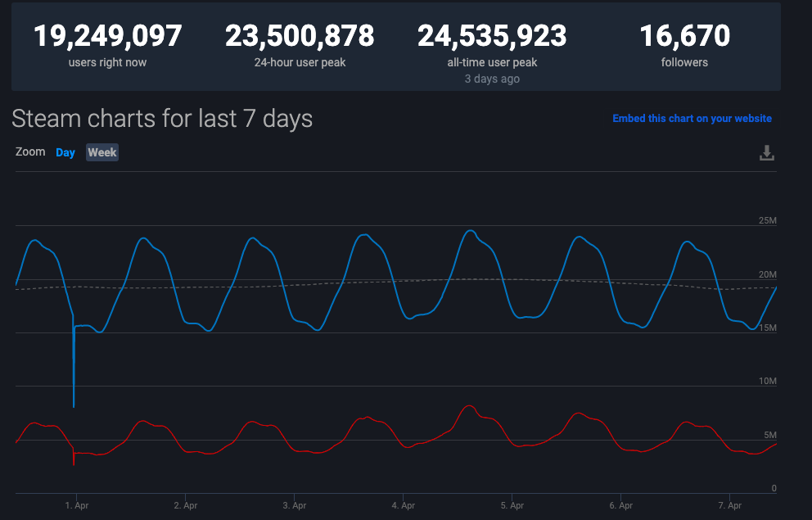Click the '2. Apr' date axis label
The width and height of the screenshot is (812, 520).
[x=185, y=505]
